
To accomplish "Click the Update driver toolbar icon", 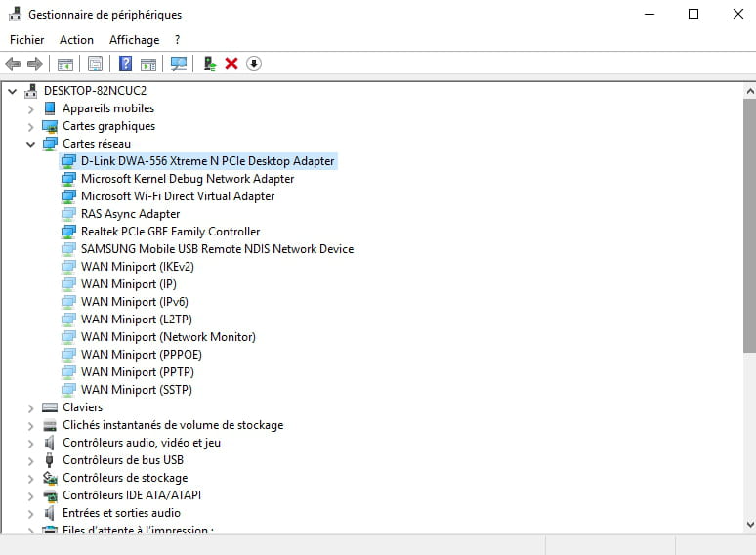I will [x=209, y=64].
